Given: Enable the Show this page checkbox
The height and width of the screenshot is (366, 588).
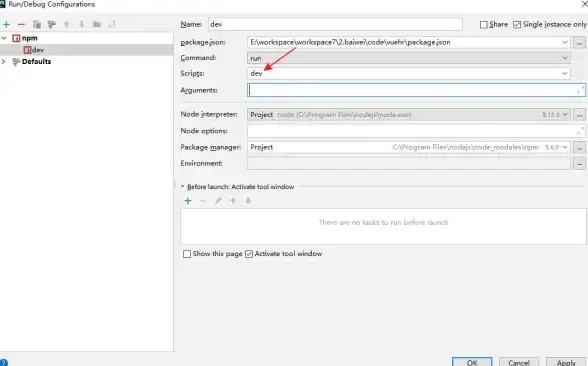Looking at the screenshot, I should 187,254.
